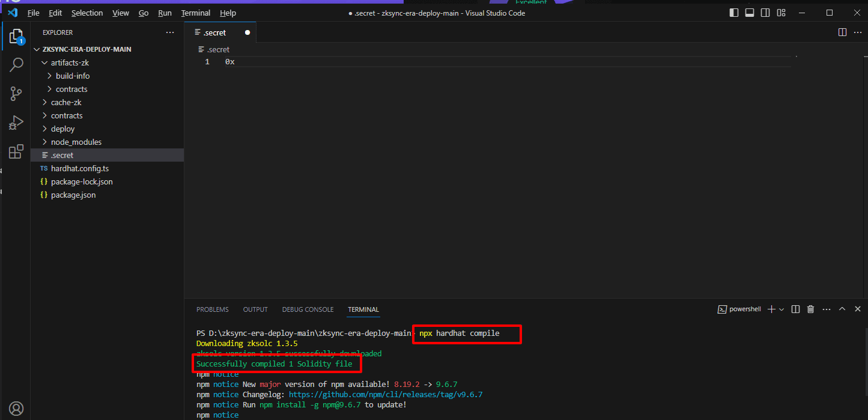The image size is (868, 420).
Task: Open terminal launch profile dropdown arrow
Action: 782,309
